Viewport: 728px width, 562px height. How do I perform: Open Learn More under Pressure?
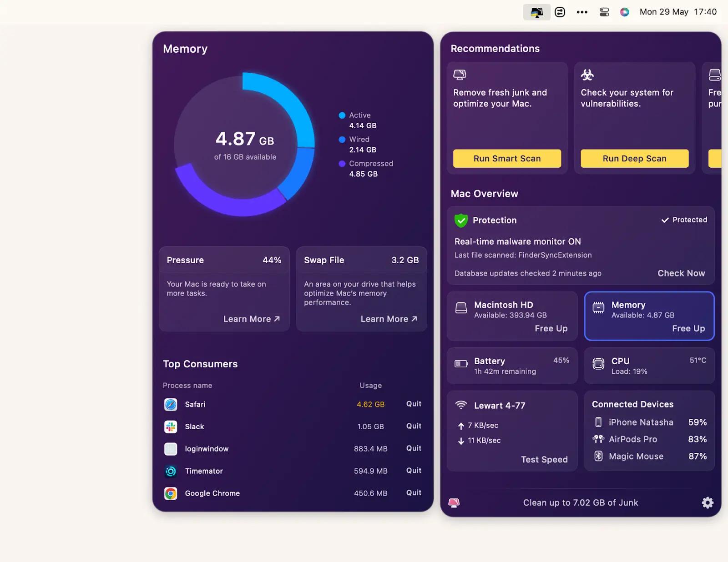click(251, 319)
